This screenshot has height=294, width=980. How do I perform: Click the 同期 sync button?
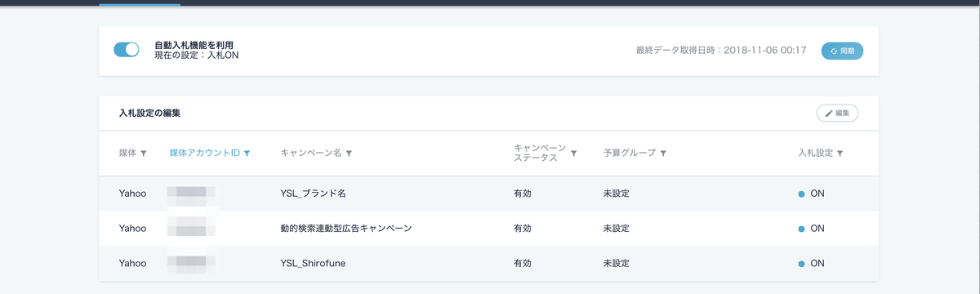pyautogui.click(x=842, y=51)
